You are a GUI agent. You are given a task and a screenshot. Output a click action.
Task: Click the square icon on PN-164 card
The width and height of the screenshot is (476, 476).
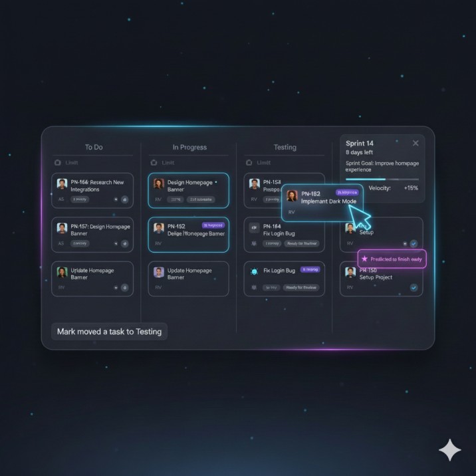click(254, 227)
